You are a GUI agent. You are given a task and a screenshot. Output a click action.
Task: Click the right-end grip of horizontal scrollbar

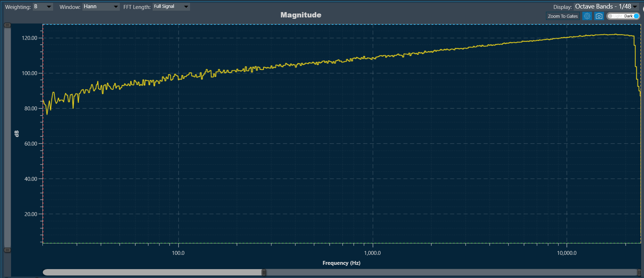point(639,272)
